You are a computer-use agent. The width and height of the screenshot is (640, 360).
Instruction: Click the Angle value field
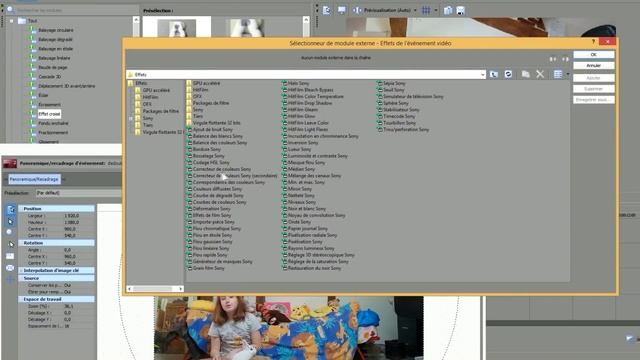[x=68, y=250]
